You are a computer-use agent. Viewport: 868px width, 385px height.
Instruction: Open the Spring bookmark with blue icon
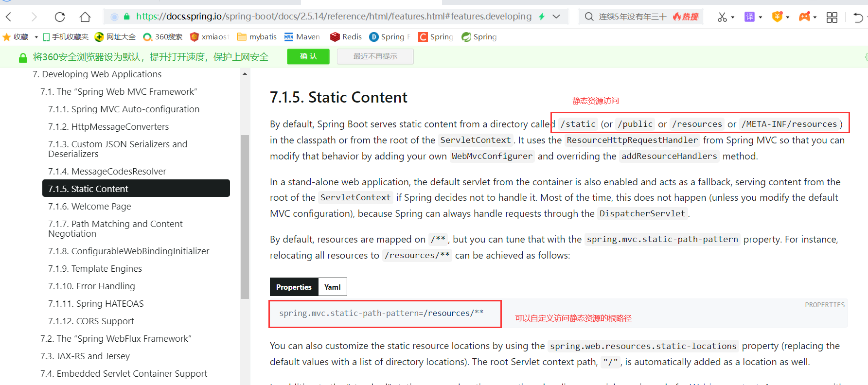[x=390, y=37]
